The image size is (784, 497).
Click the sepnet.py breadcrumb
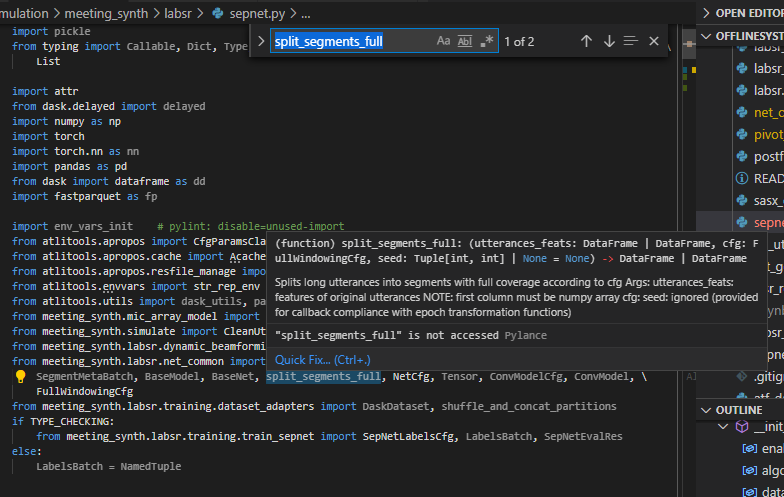pyautogui.click(x=257, y=14)
